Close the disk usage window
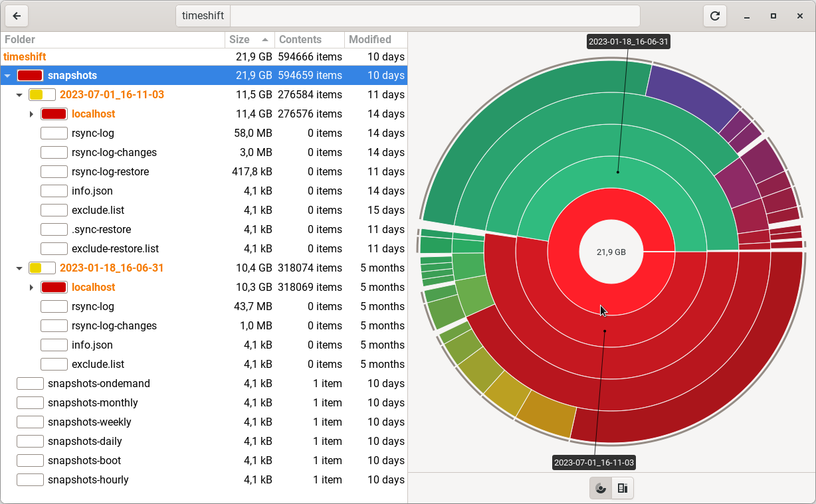 click(800, 16)
